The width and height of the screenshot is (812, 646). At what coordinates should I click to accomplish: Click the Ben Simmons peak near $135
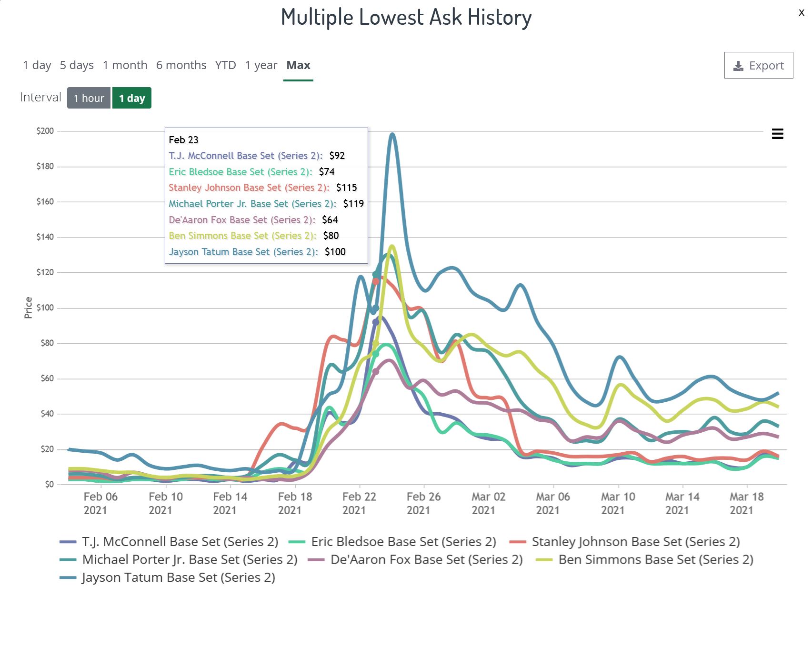[392, 247]
